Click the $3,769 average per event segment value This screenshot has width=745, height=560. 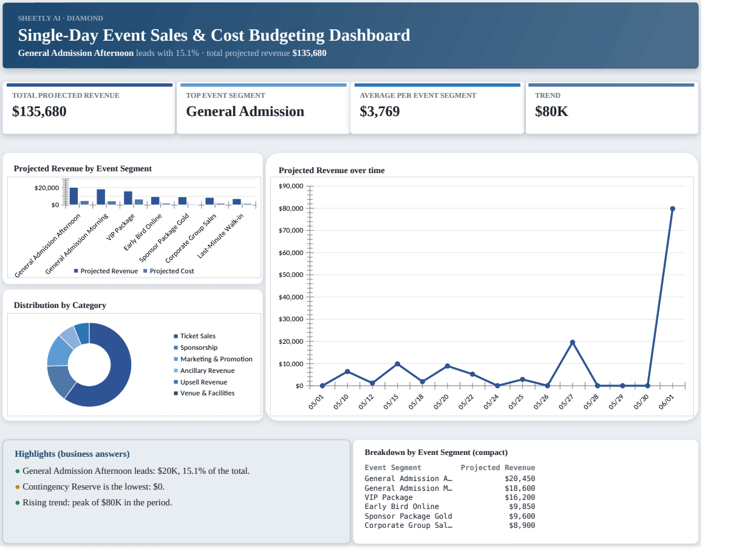click(379, 112)
